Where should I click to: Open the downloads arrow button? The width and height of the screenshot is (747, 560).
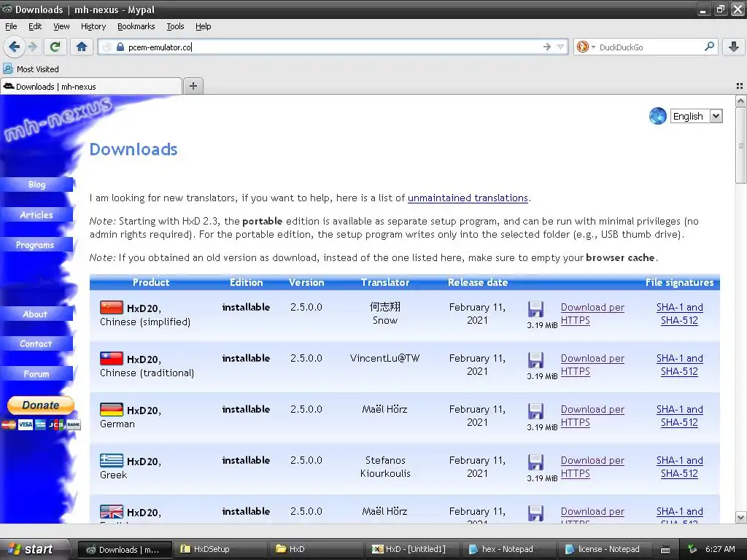click(734, 47)
